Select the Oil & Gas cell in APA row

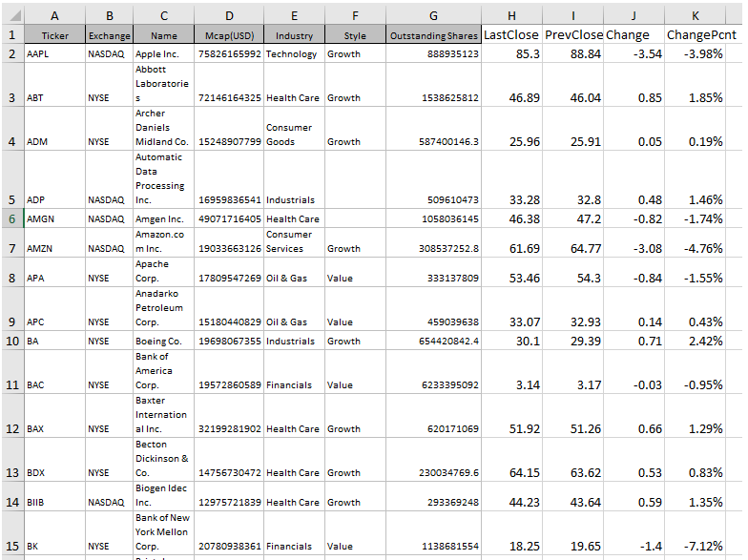pyautogui.click(x=294, y=279)
